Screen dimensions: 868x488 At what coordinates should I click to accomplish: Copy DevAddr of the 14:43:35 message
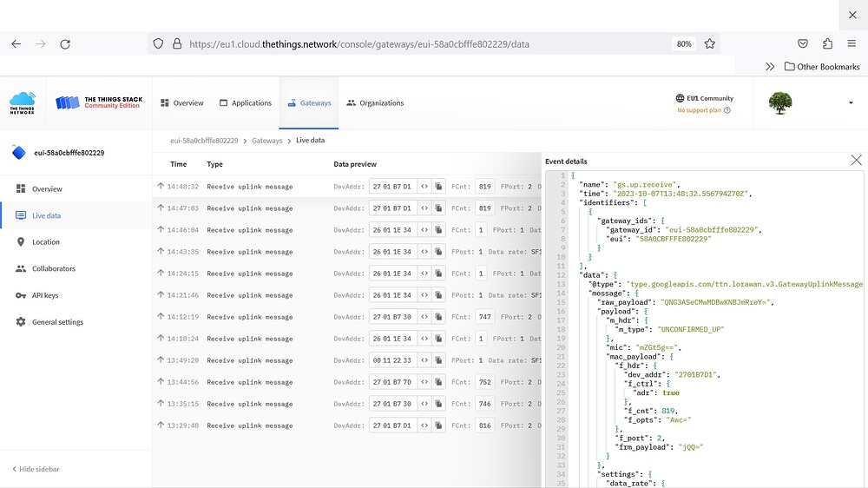pos(438,252)
